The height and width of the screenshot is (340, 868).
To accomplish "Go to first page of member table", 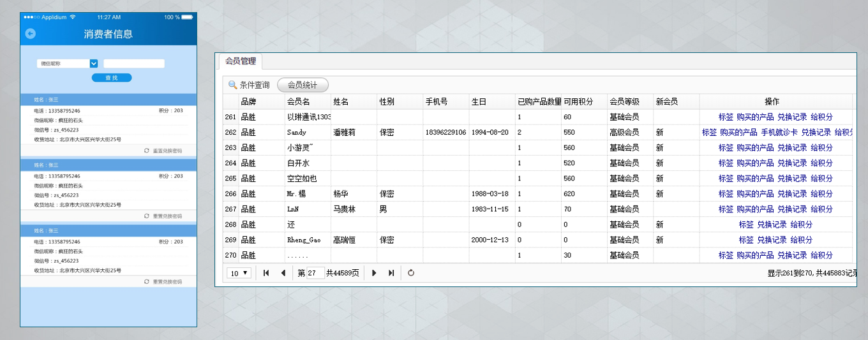I will (x=266, y=273).
